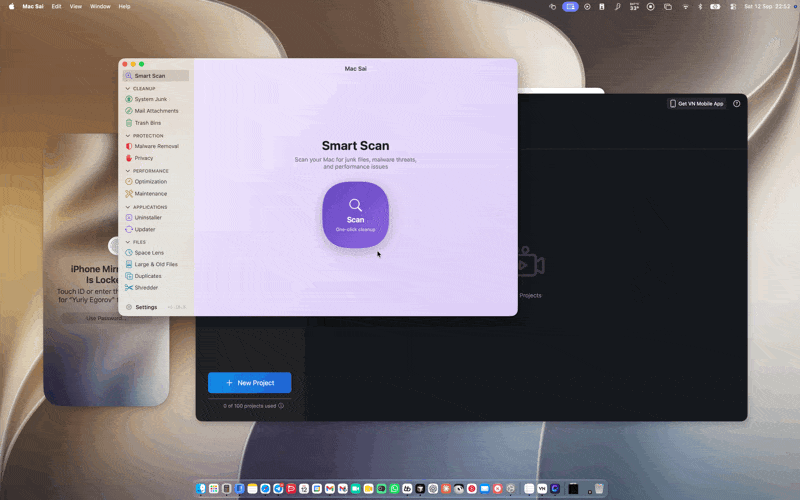This screenshot has height=500, width=800.
Task: Open the Window menu in menu bar
Action: point(100,7)
